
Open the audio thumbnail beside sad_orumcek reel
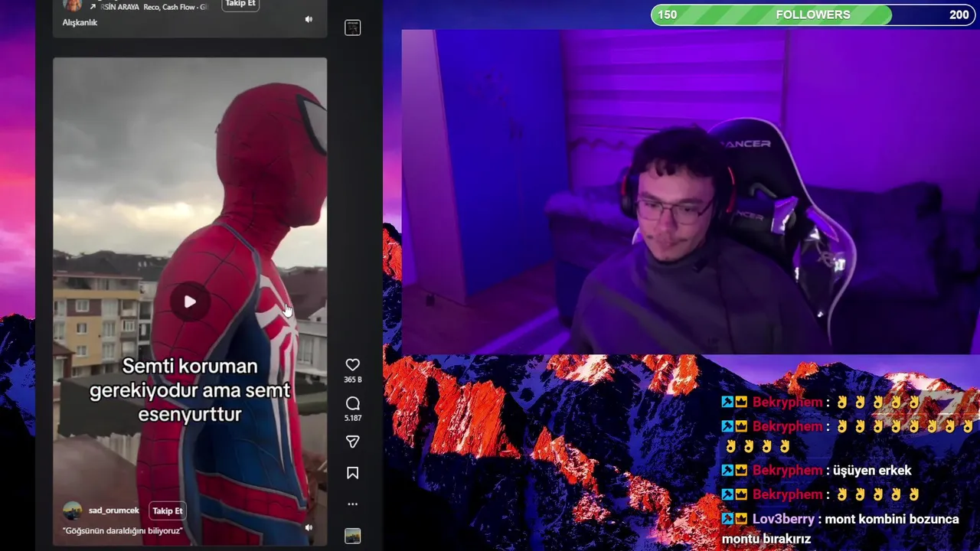click(352, 536)
